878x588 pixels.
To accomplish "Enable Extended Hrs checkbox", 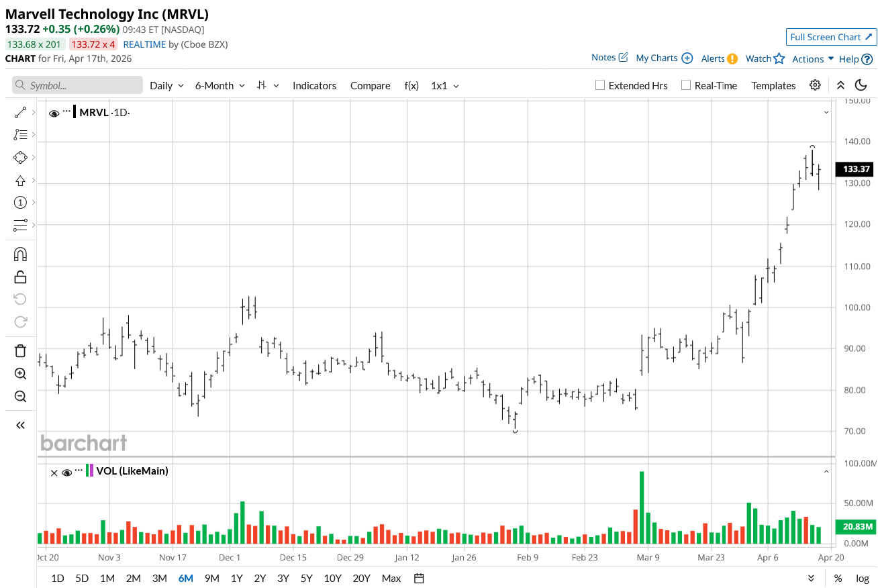I will pyautogui.click(x=600, y=85).
